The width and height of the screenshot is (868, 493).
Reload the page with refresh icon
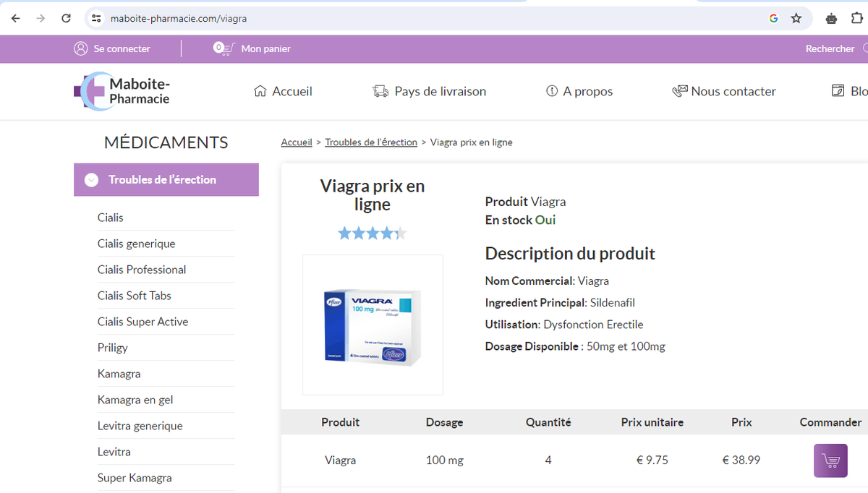click(66, 18)
